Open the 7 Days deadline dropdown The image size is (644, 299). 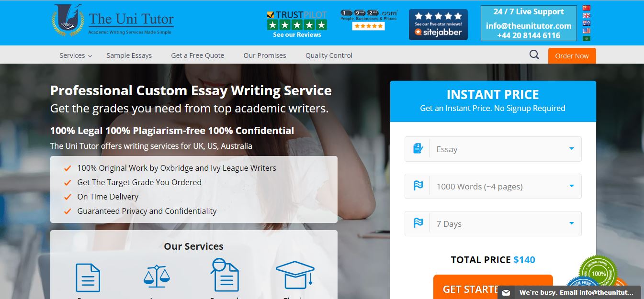(x=493, y=224)
